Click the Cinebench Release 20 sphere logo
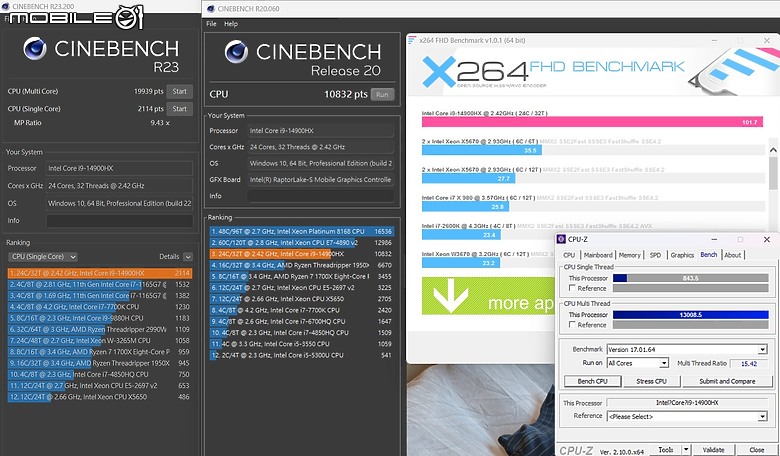 (236, 52)
